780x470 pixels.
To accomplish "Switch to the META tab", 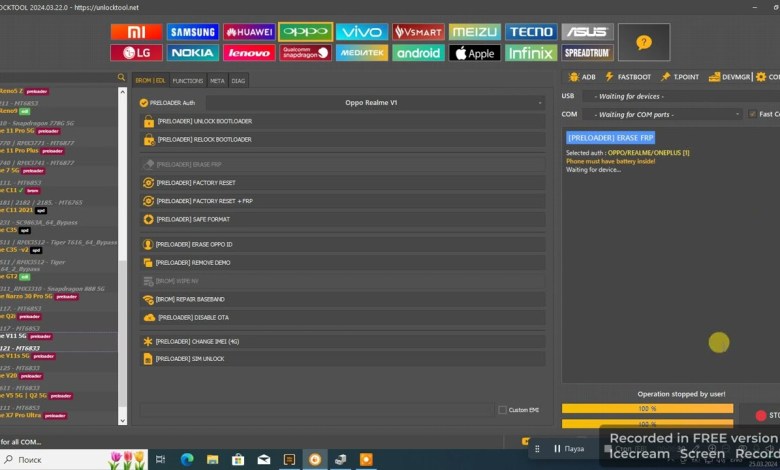I will (217, 80).
